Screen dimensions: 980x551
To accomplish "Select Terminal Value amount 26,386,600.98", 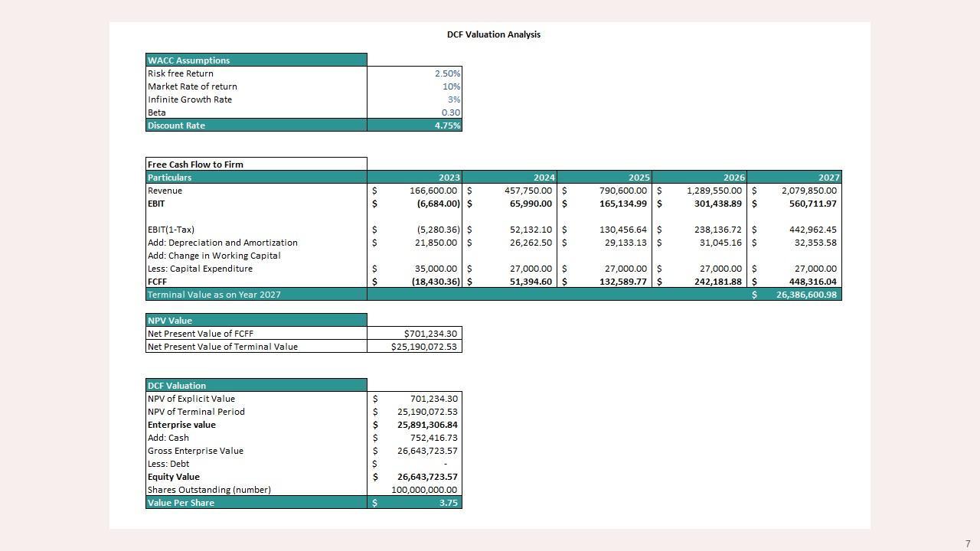I will click(x=805, y=295).
